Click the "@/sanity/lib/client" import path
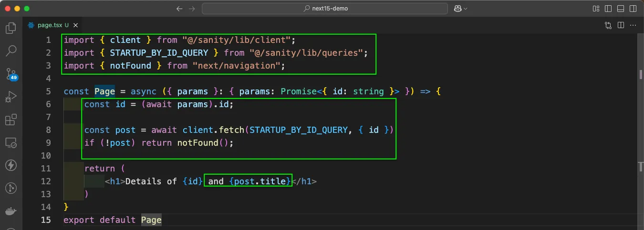Viewport: 644px width, 230px height. point(237,40)
